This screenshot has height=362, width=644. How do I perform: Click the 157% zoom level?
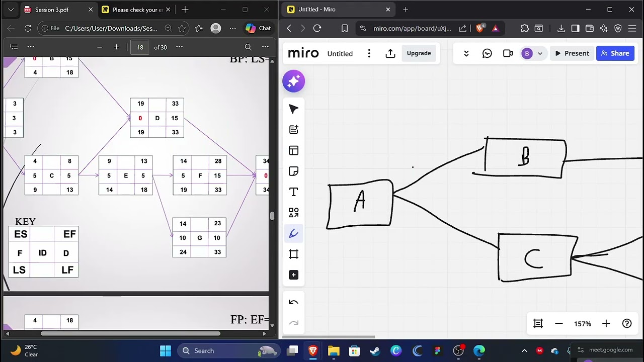[583, 324]
